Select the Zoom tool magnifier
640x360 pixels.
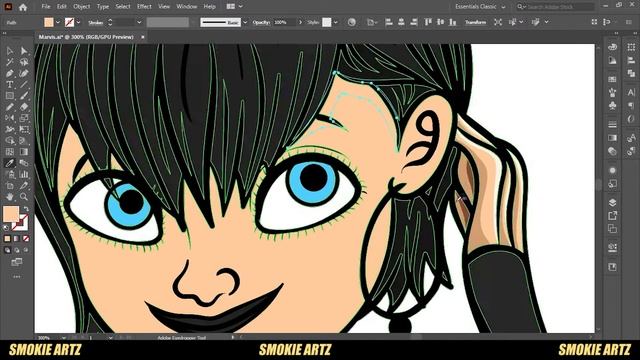(x=24, y=197)
